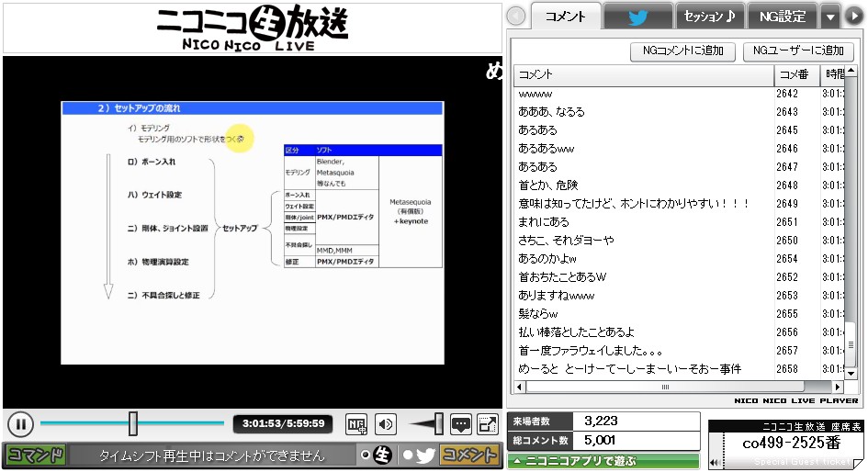Viewport: 868px width, 472px height.
Task: Mute audio with the speaker icon
Action: pyautogui.click(x=385, y=424)
